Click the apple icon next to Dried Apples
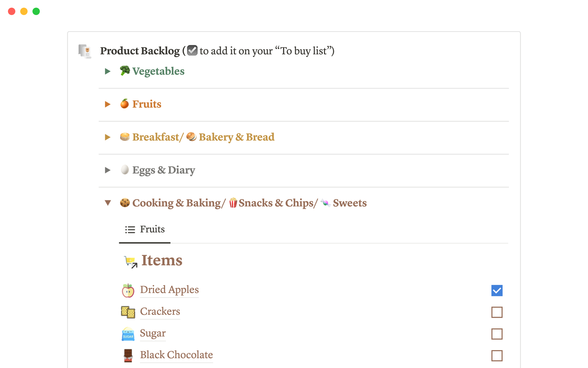Viewport: 588px width, 368px height. pyautogui.click(x=128, y=290)
